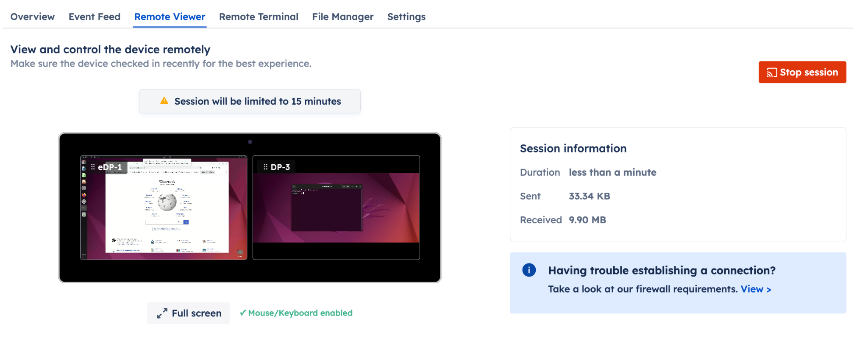
Task: Click Firefox in the eDP-1 Ubuntu dock
Action: click(84, 195)
